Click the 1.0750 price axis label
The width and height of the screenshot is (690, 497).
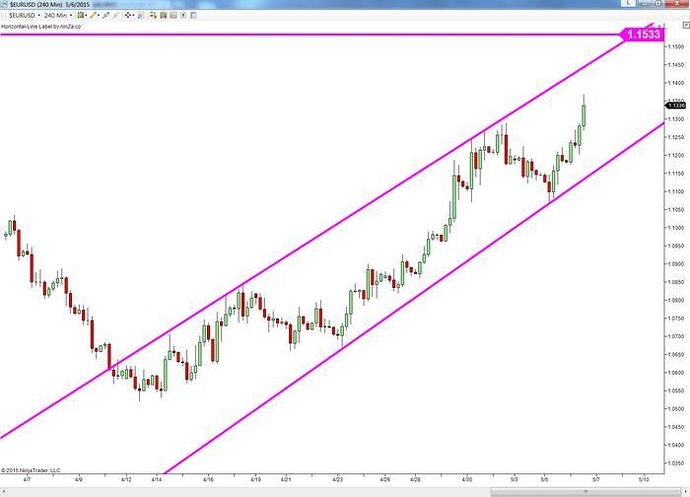675,318
